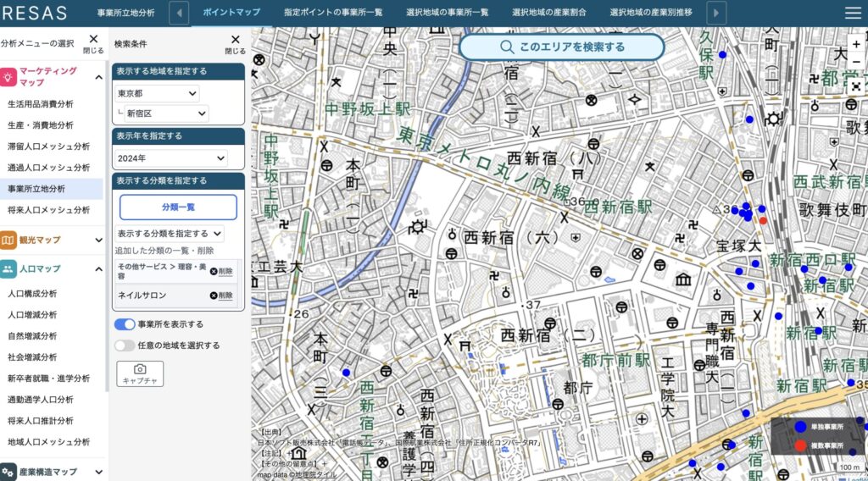Open the hamburger menu in the header
The height and width of the screenshot is (481, 868).
[x=853, y=13]
